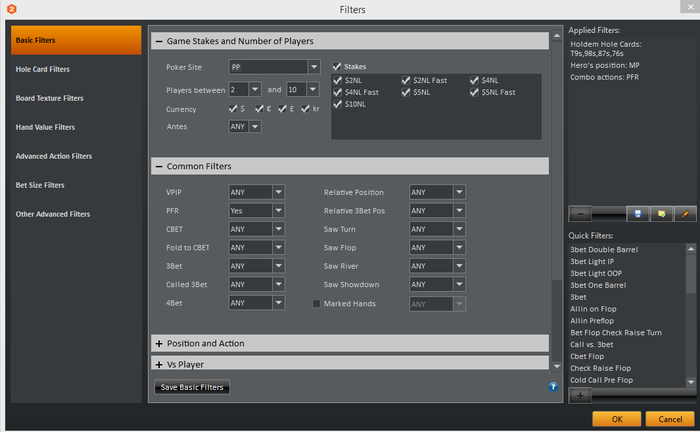Click the Quick Filters list scroll up arrow
Screen dimensions: 700x432
[x=691, y=249]
